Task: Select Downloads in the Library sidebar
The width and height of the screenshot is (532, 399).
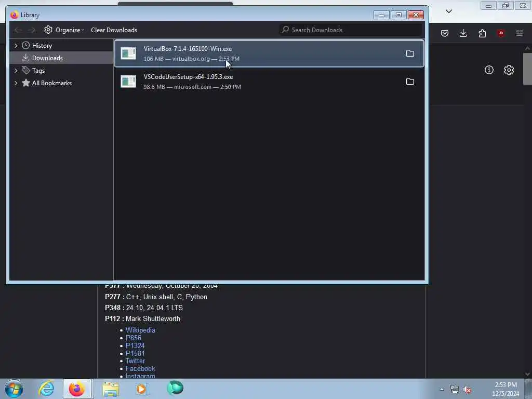Action: (47, 58)
